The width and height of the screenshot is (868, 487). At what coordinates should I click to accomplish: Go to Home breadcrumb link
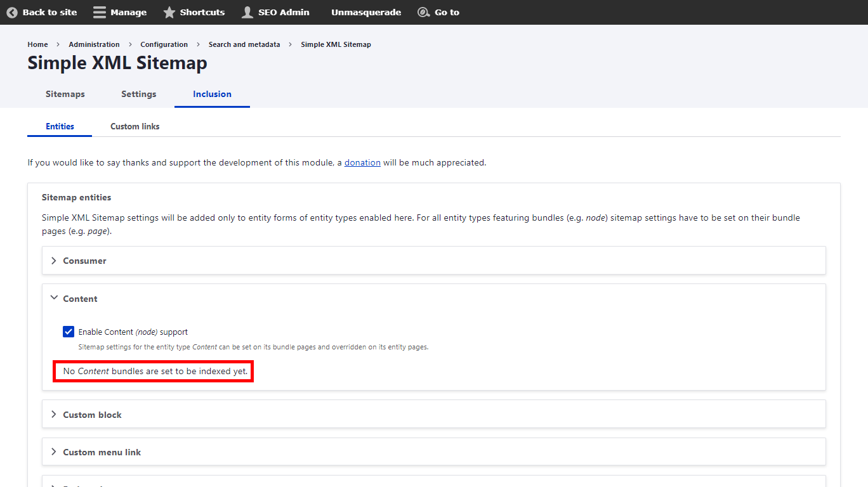37,44
